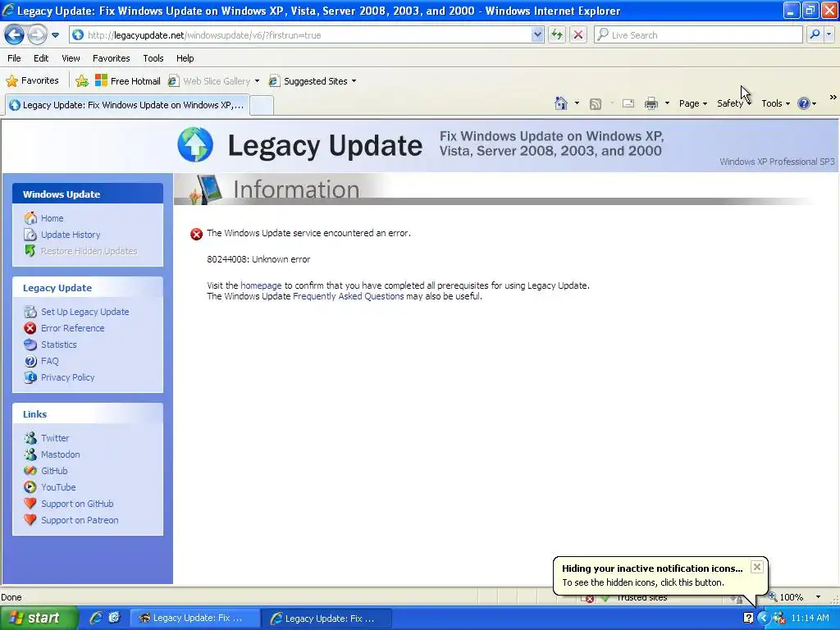
Task: Click the search magnifier button
Action: point(815,35)
